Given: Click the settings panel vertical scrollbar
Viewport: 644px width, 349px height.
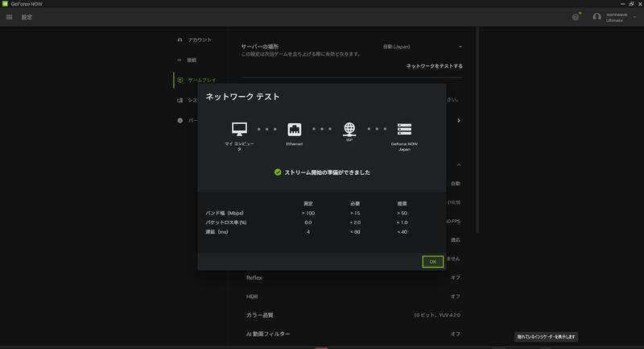Looking at the screenshot, I should coord(477,130).
